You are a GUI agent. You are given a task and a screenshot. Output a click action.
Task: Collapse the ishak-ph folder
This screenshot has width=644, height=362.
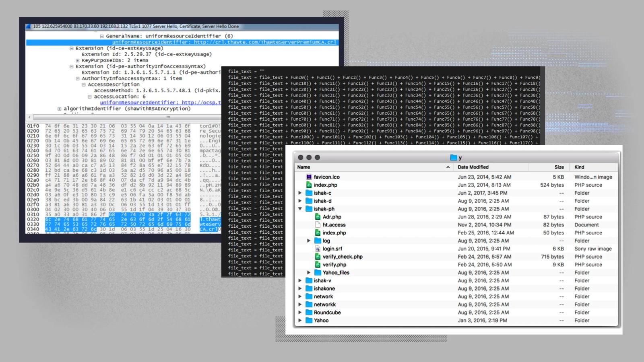click(300, 209)
